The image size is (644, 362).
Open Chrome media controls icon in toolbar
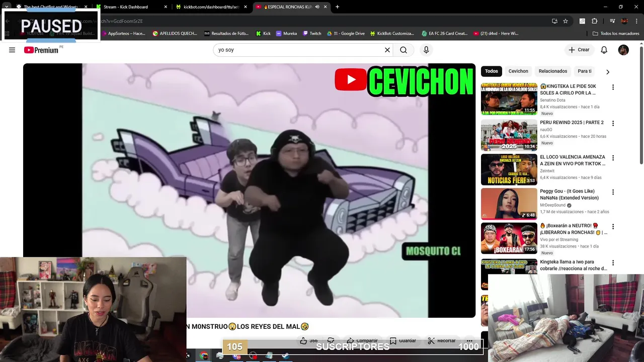point(612,21)
